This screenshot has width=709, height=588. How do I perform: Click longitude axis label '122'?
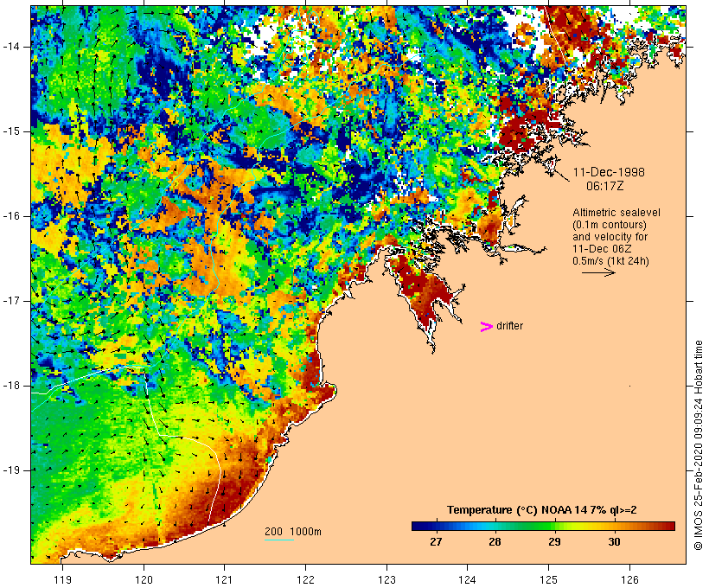(305, 579)
